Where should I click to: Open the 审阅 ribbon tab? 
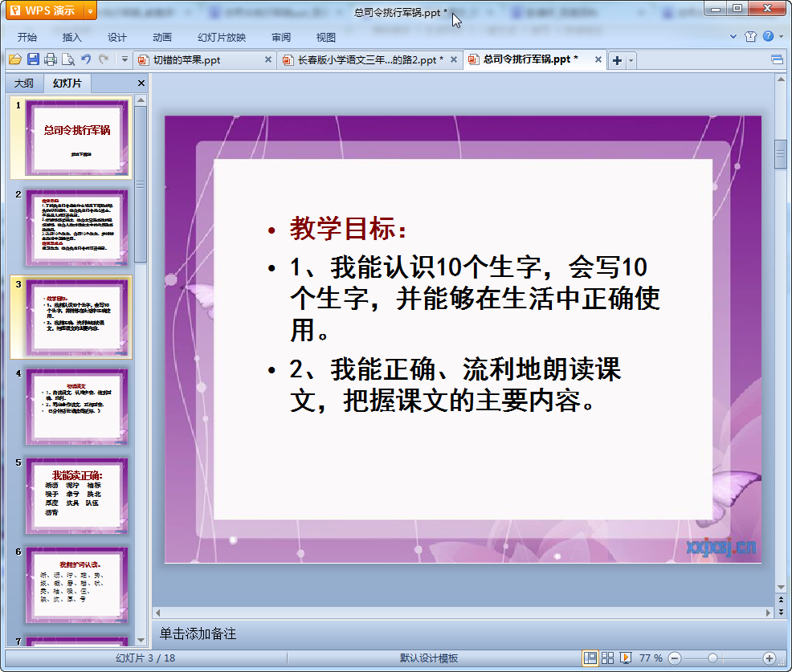(281, 38)
